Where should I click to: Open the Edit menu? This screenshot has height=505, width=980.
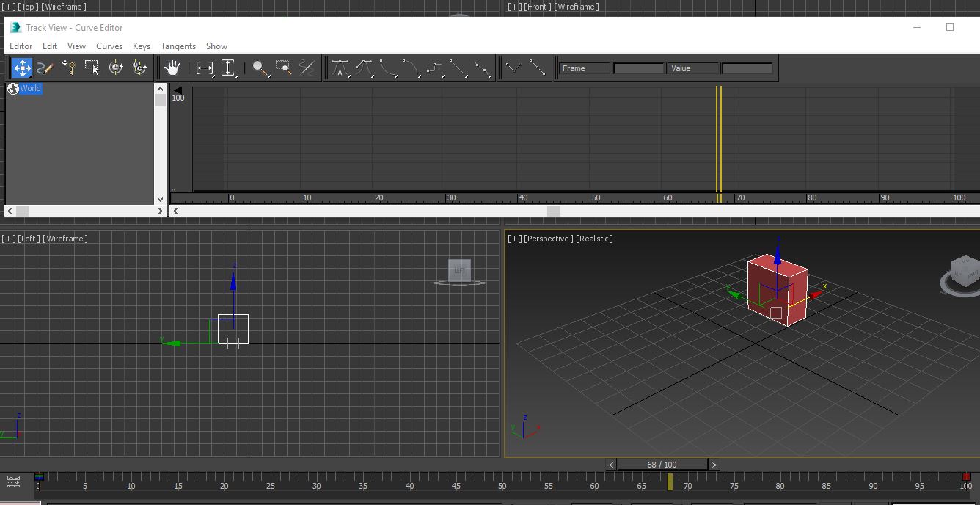[x=50, y=46]
